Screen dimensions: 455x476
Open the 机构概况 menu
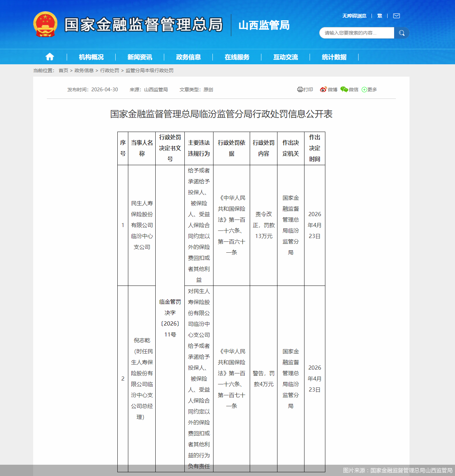91,57
